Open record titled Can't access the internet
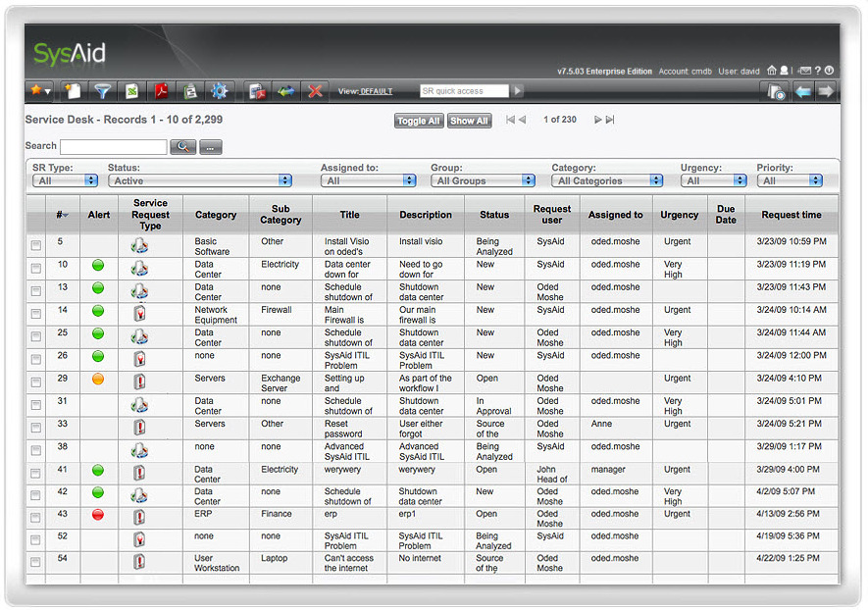The image size is (868, 610). 349,563
